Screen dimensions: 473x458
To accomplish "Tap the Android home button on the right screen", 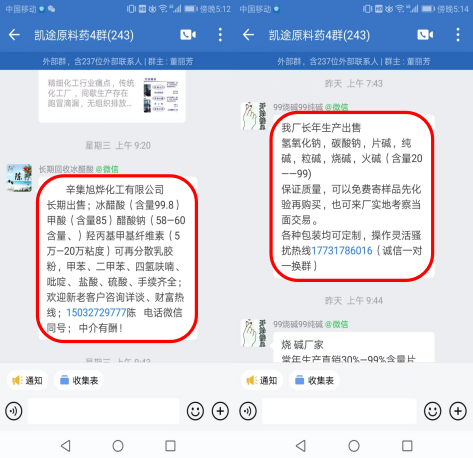I will pyautogui.click(x=354, y=446).
